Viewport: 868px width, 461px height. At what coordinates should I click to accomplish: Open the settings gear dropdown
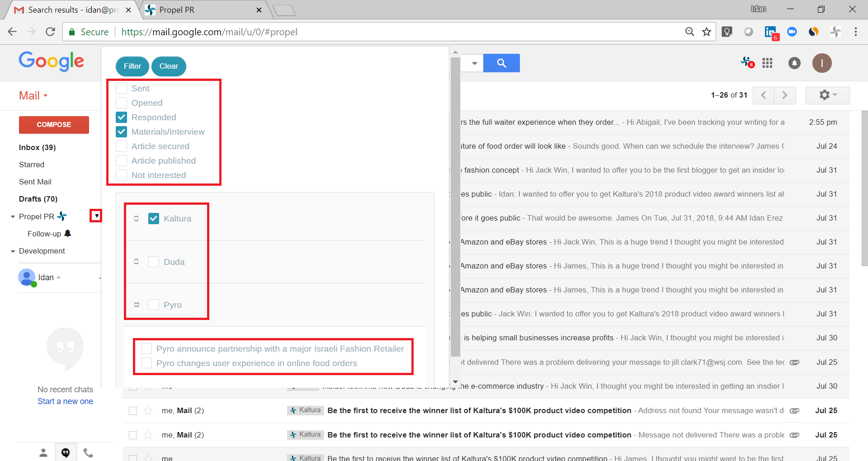[x=828, y=95]
